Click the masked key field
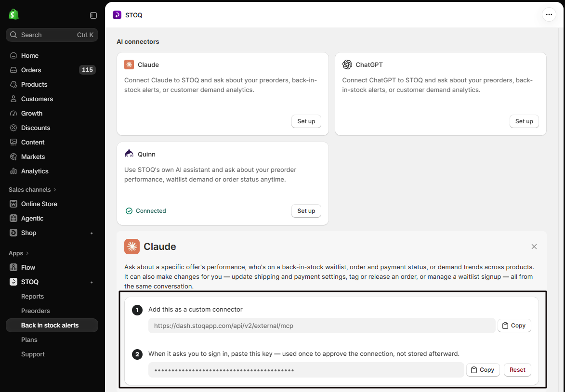 [306, 370]
